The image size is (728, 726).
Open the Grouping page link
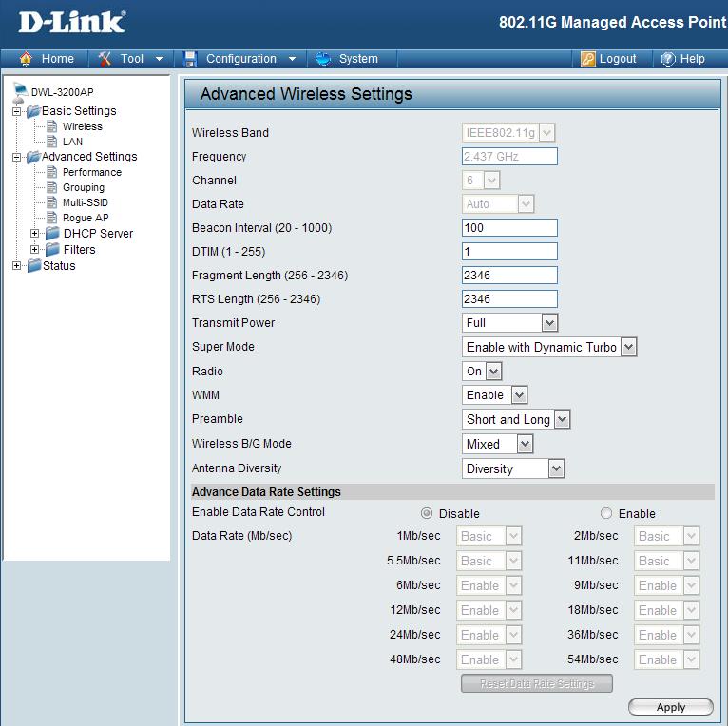point(84,187)
